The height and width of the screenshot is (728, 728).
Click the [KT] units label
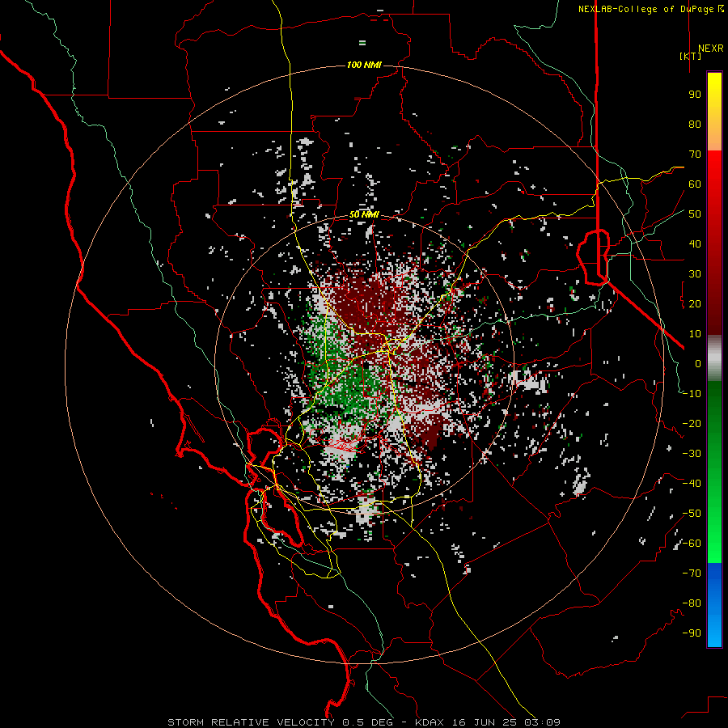pyautogui.click(x=691, y=56)
